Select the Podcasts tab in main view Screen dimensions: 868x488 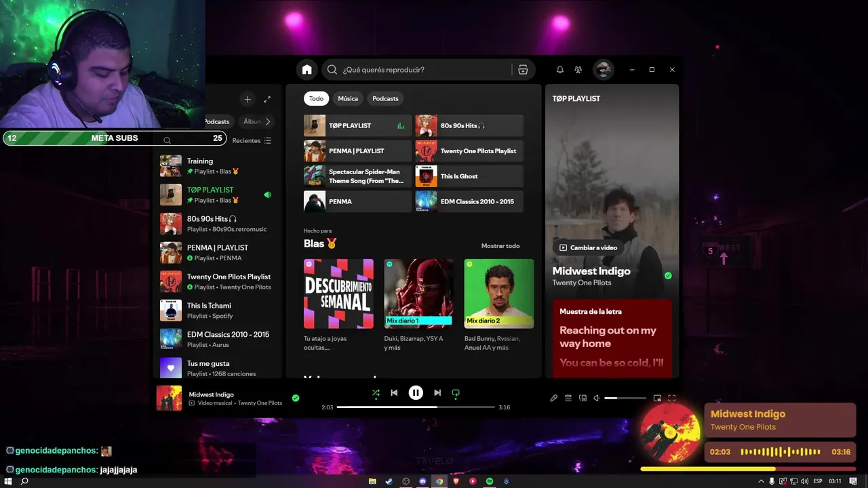click(385, 98)
